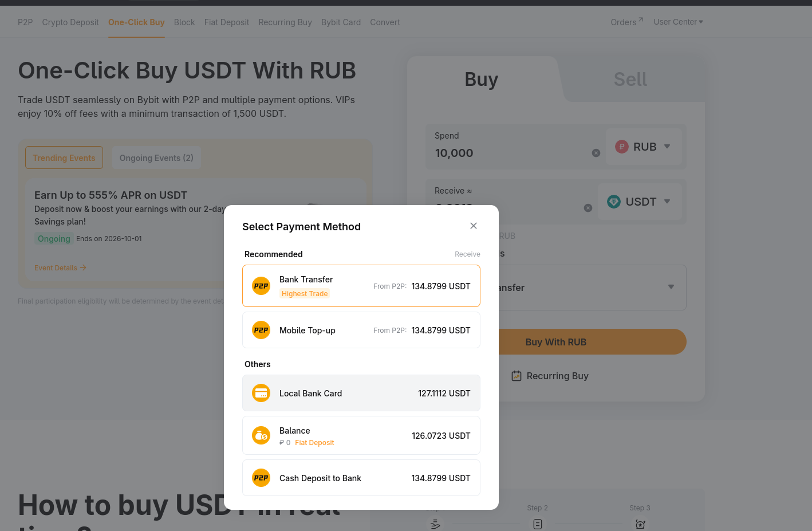Go to the P2P tab

tap(25, 22)
